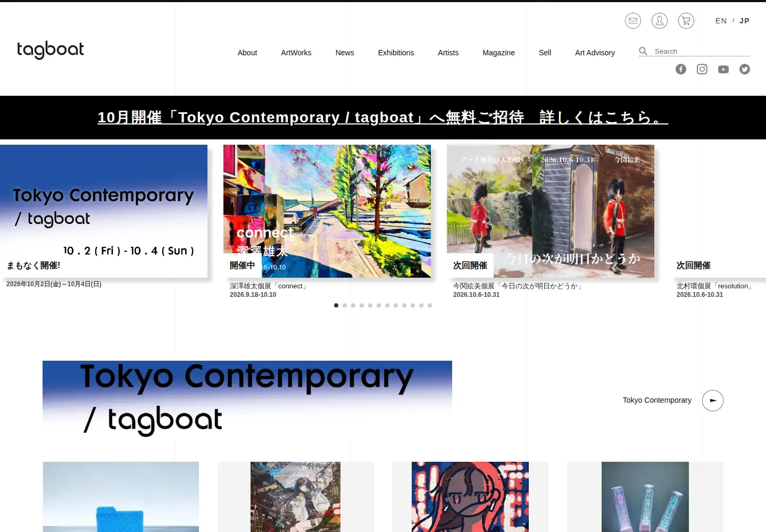Open the Tokyo Contemporary free invitation banner

point(382,117)
